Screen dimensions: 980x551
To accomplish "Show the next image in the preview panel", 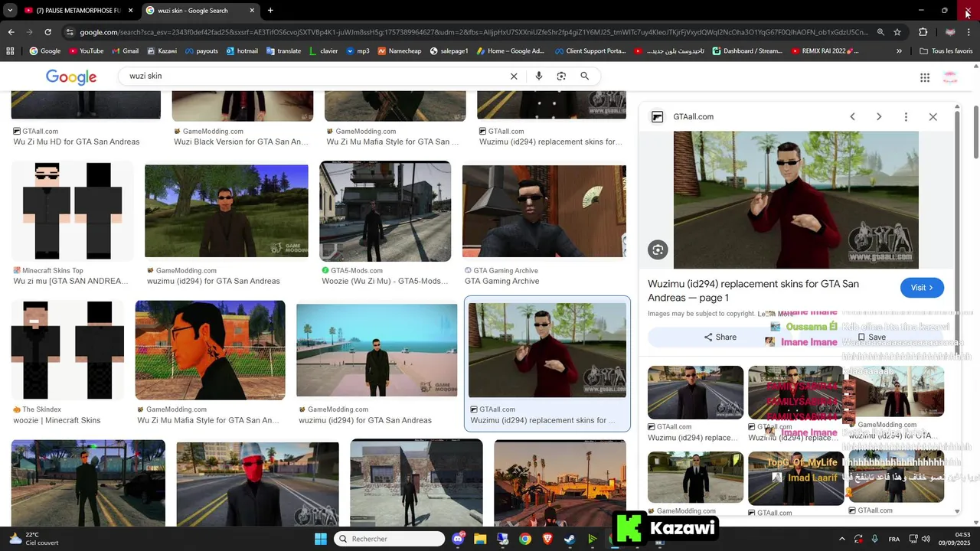I will tap(879, 116).
